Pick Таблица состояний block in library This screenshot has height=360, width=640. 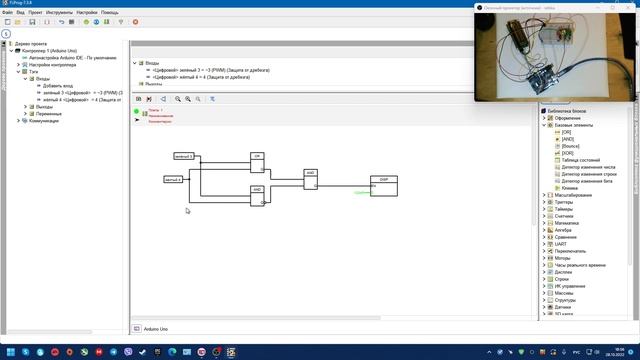click(581, 160)
